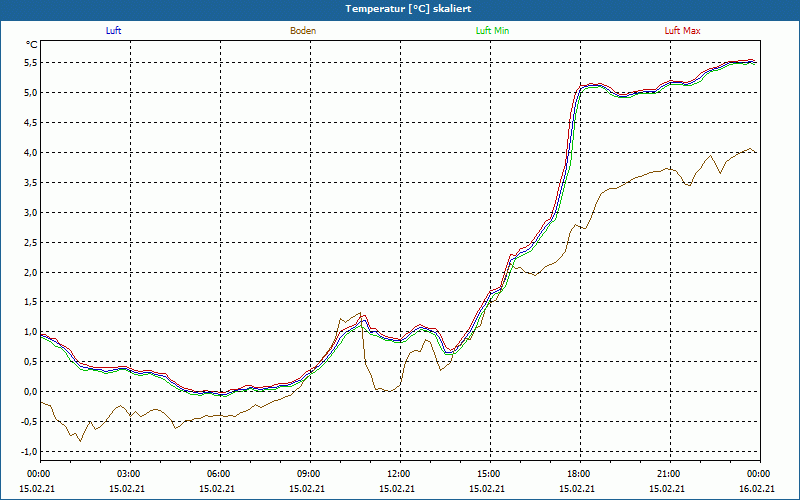Viewport: 800px width, 500px height.
Task: Click the Boden legend label
Action: (303, 31)
